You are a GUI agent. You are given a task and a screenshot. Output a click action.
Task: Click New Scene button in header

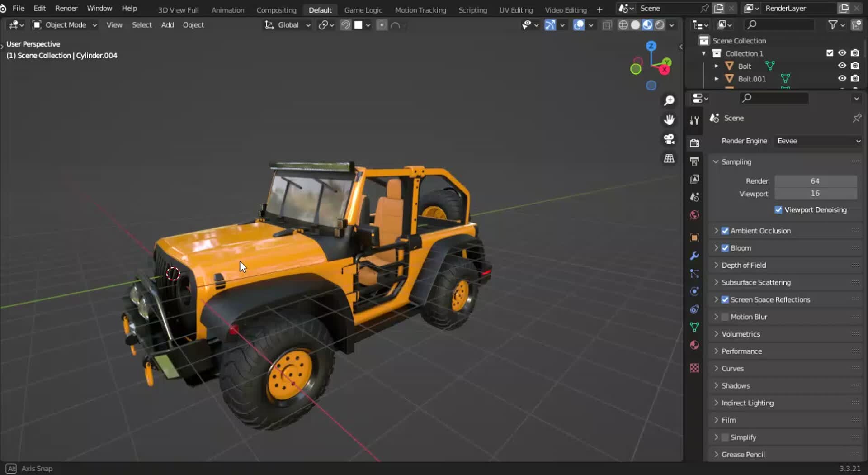(719, 8)
